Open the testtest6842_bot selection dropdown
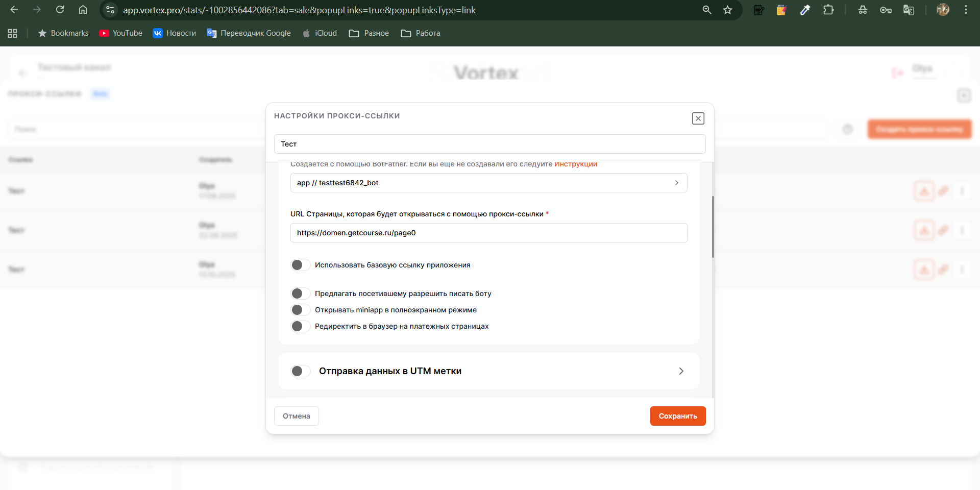 point(488,183)
